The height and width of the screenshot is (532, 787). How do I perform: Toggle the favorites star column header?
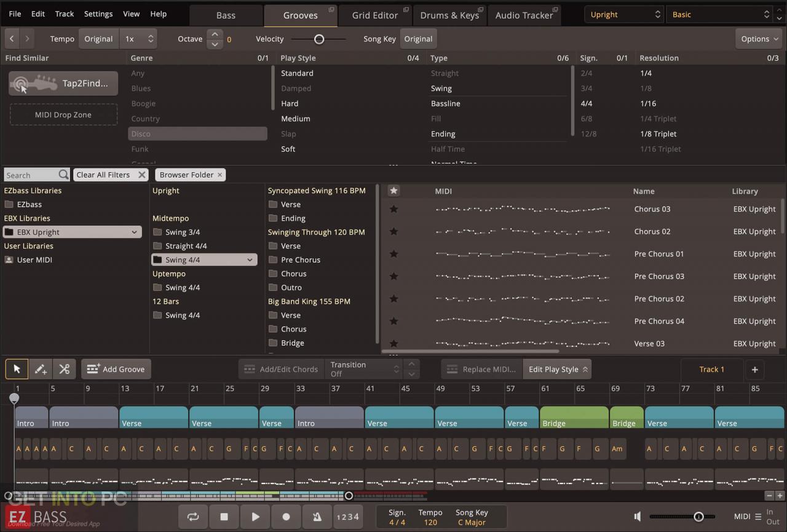coord(393,191)
